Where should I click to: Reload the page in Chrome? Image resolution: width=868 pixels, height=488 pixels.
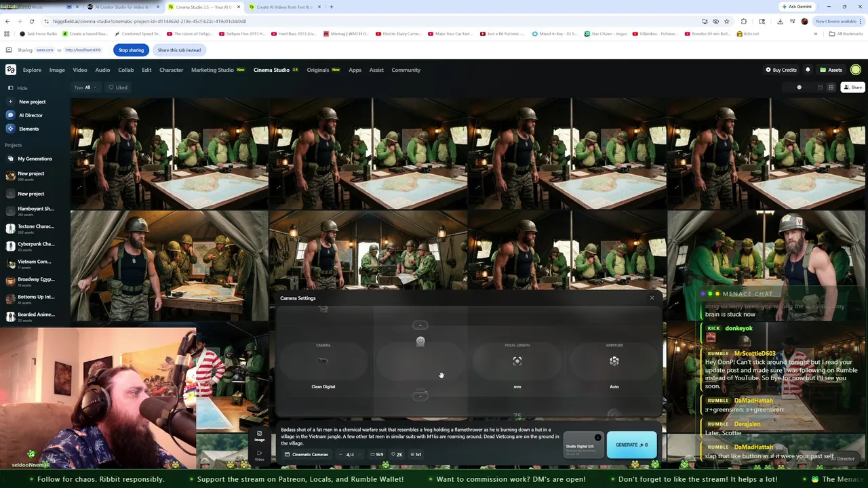[31, 21]
